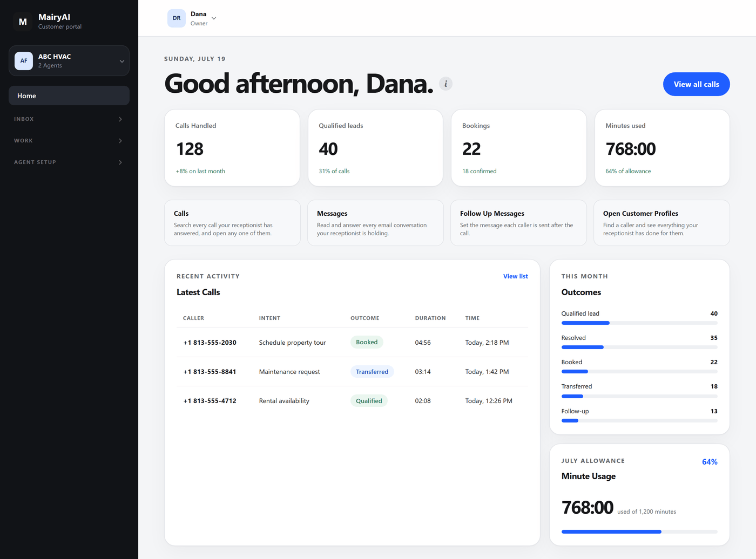Screen dimensions: 756x559
Task: Click the CALLER column header
Action: (x=193, y=318)
